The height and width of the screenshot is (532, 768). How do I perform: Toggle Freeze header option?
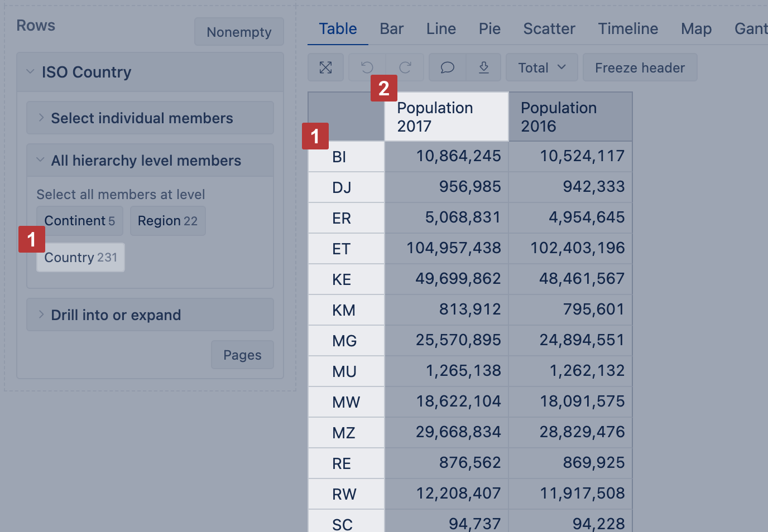point(640,68)
